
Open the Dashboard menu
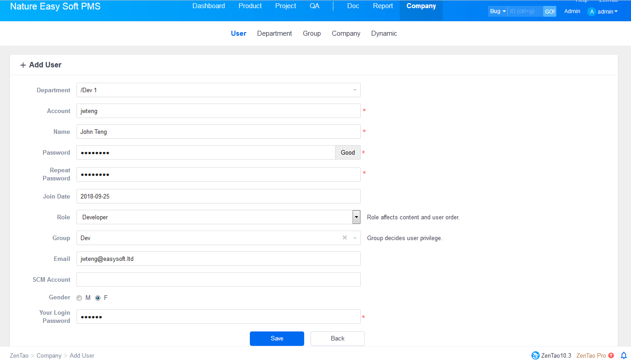click(209, 6)
